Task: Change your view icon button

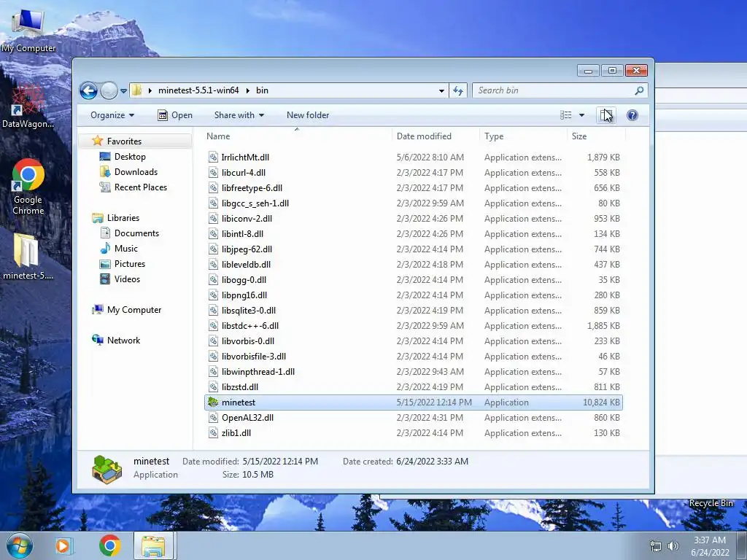Action: pyautogui.click(x=566, y=115)
